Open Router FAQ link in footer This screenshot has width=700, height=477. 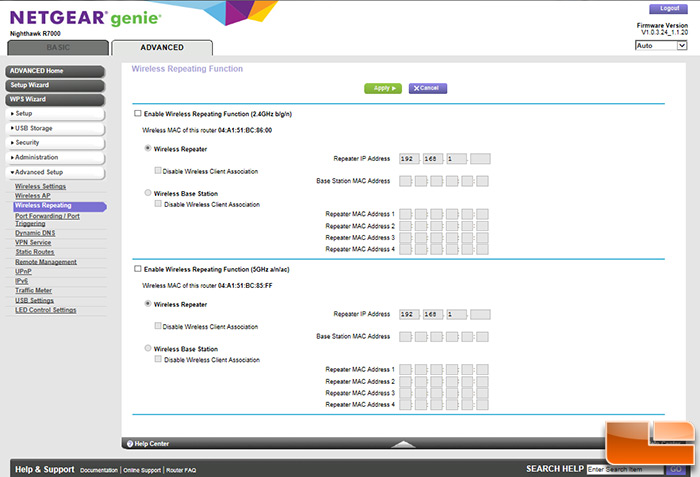tap(181, 470)
